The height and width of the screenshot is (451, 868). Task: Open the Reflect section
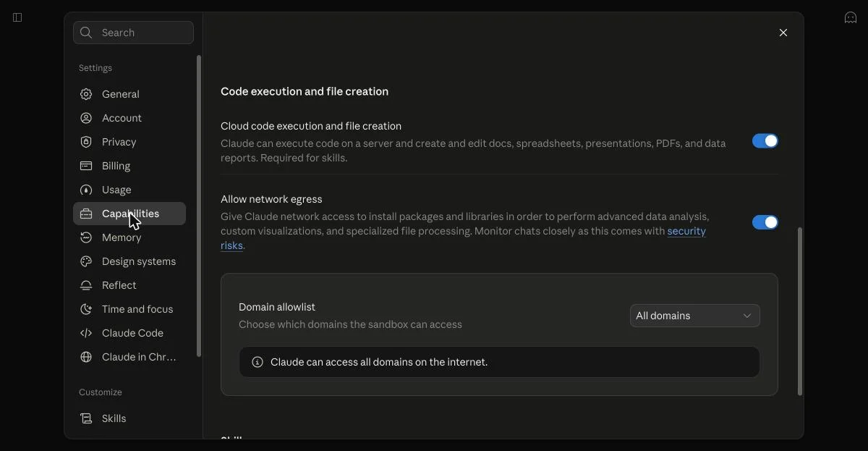point(129,285)
